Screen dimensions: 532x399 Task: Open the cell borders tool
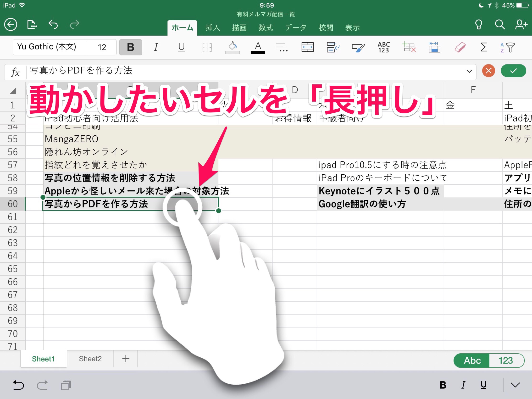click(x=207, y=47)
